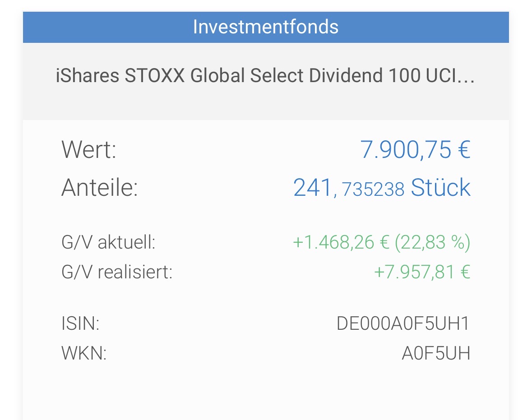Click the G/V aktuell label
This screenshot has height=420, width=532.
[108, 243]
